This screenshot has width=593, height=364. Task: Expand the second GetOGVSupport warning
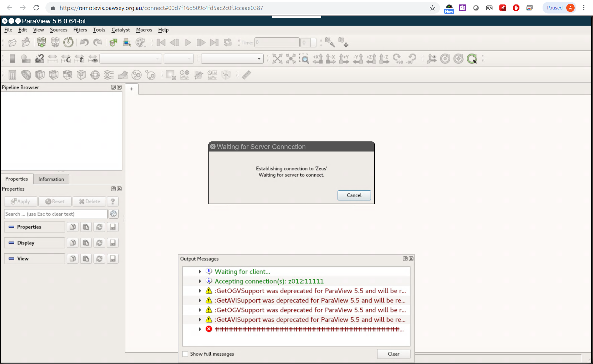pyautogui.click(x=200, y=310)
